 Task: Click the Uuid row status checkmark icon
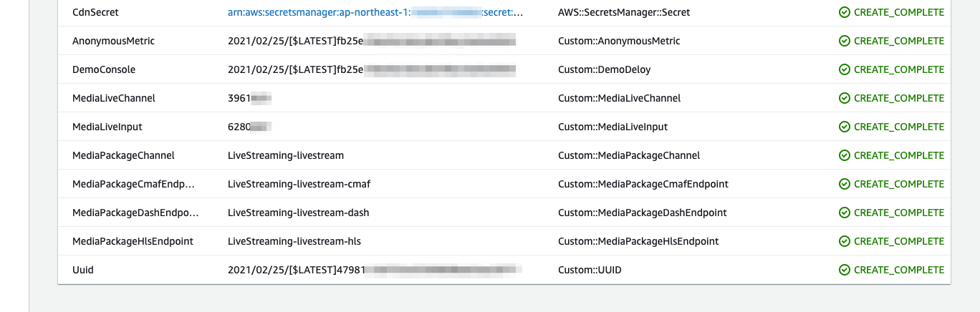click(845, 270)
